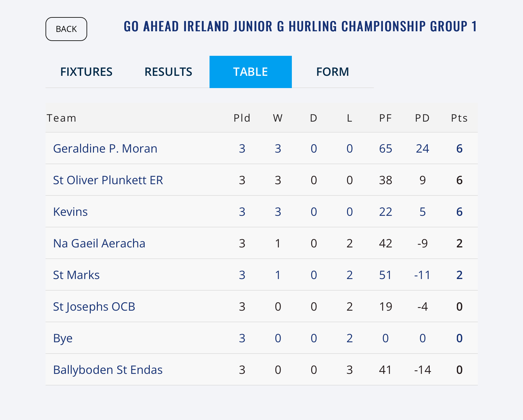The width and height of the screenshot is (523, 420).
Task: Open St Oliver Plunkett ER team
Action: click(x=108, y=180)
